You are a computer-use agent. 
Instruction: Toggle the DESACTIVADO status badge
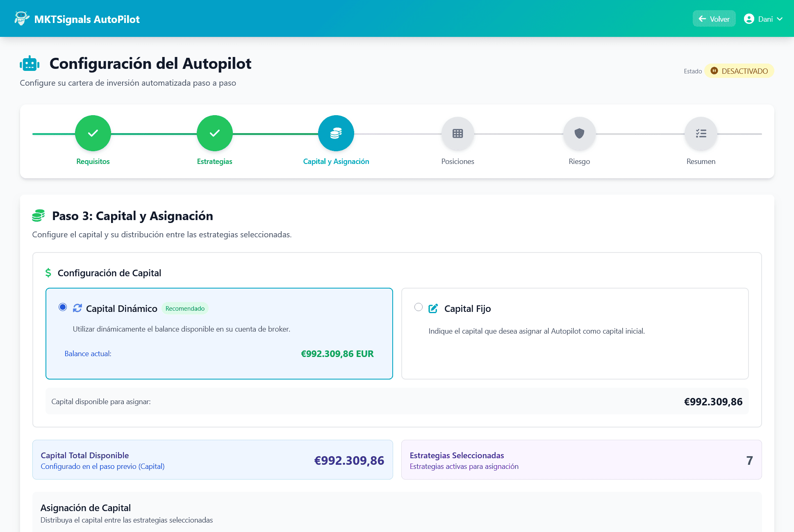click(x=739, y=70)
